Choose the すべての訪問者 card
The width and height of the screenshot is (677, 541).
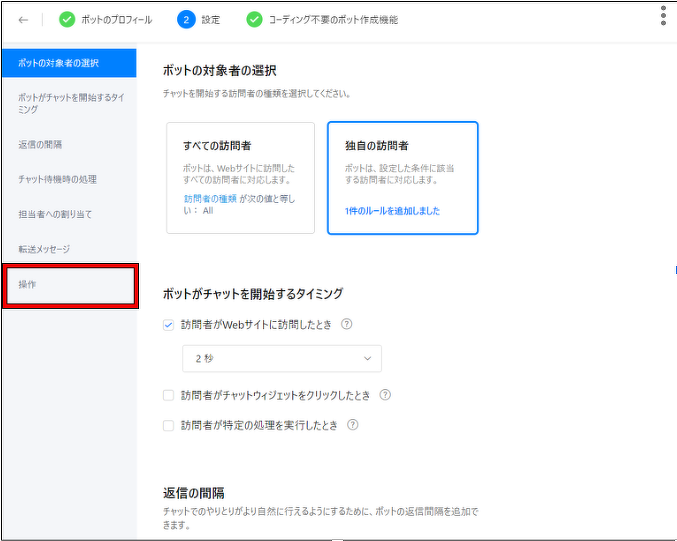pyautogui.click(x=240, y=177)
